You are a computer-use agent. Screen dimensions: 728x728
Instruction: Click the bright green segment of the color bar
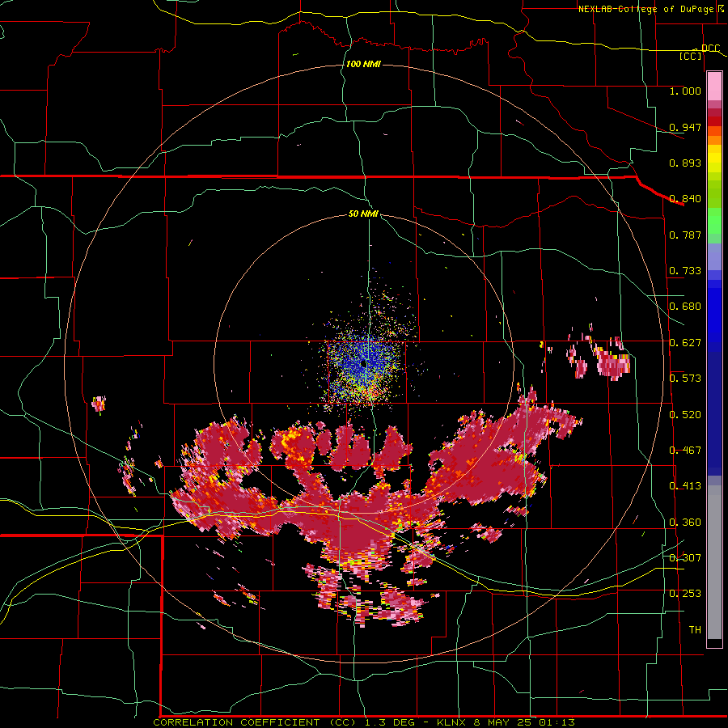[714, 221]
